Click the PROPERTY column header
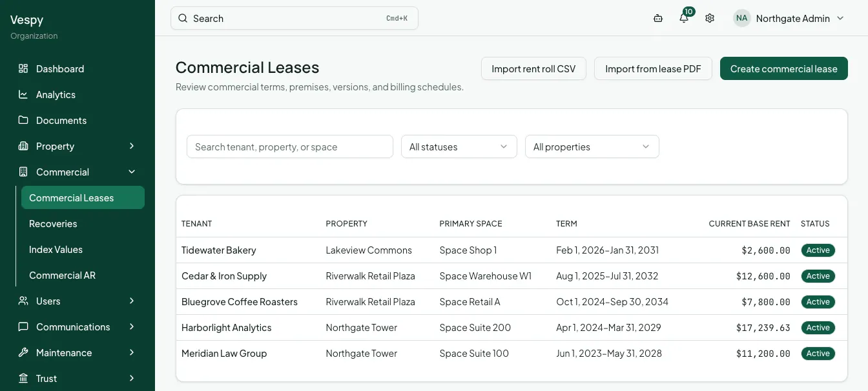Image resolution: width=868 pixels, height=391 pixels. (347, 223)
